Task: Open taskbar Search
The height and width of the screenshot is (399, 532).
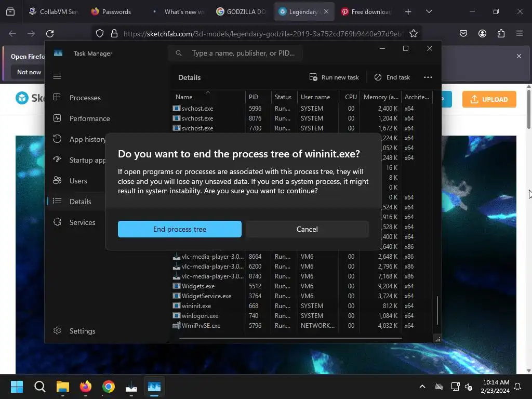Action: [39, 387]
